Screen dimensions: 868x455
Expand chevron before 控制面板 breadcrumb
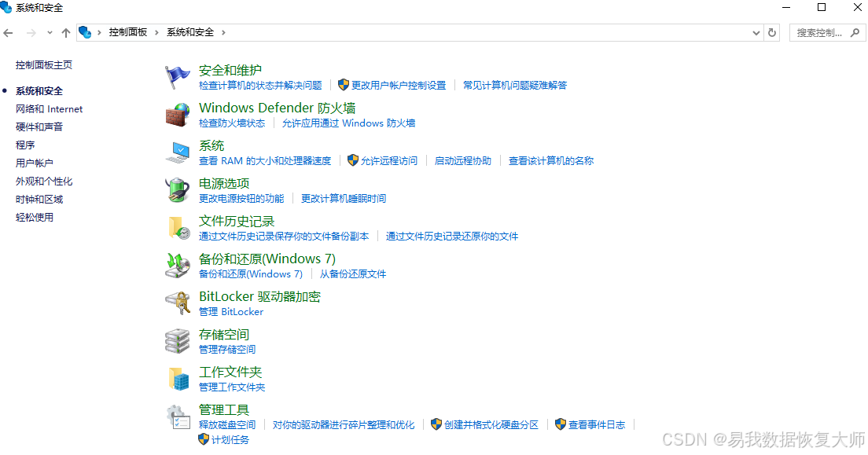coord(100,32)
